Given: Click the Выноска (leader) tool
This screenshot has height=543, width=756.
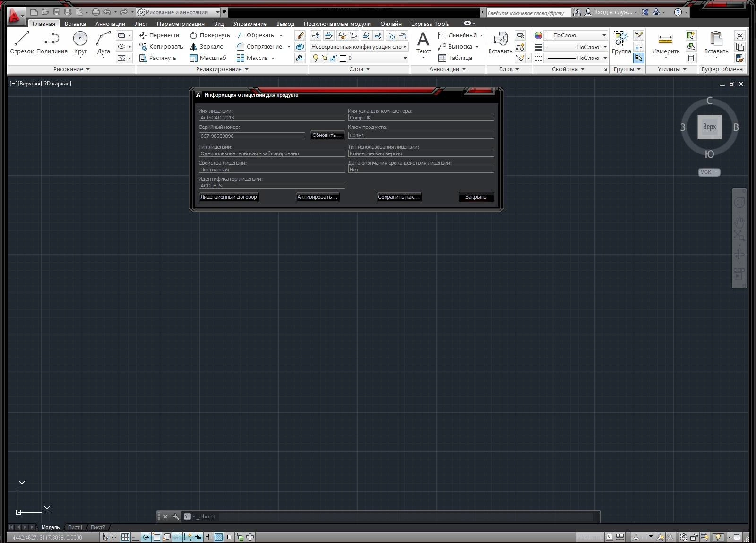Looking at the screenshot, I should 455,47.
